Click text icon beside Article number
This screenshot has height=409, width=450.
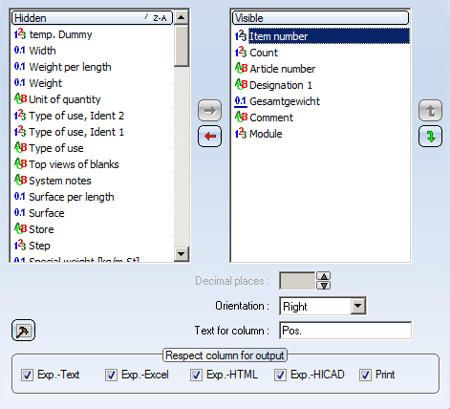(x=241, y=68)
